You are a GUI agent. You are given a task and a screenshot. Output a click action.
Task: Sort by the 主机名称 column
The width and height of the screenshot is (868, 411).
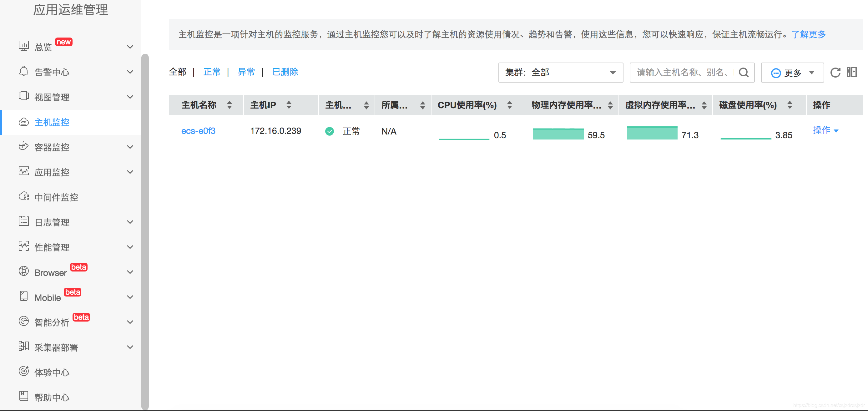[x=230, y=105]
